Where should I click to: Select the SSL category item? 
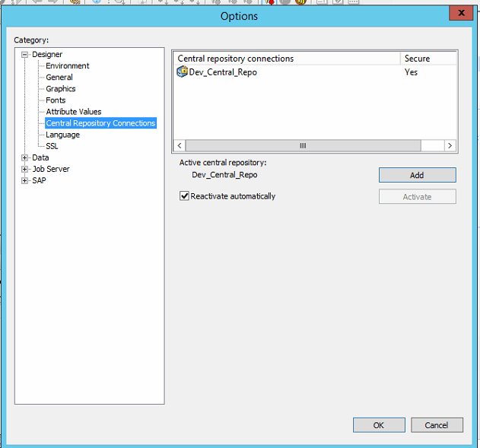52,146
